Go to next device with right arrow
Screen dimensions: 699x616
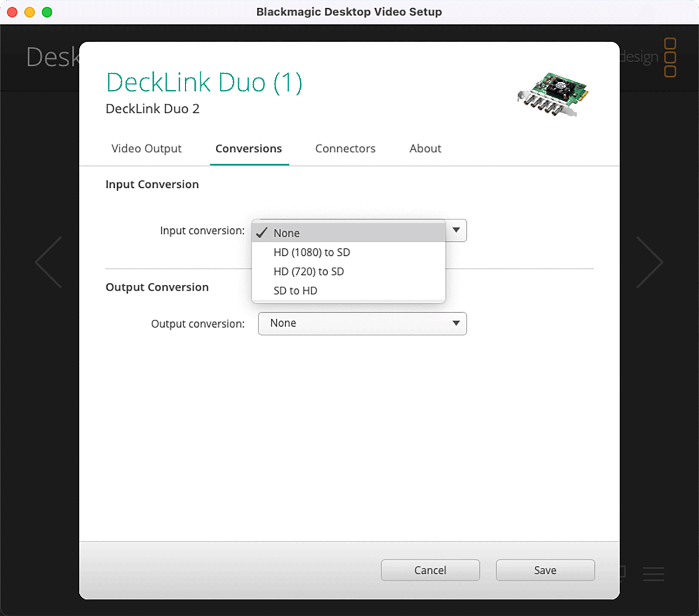[x=649, y=262]
